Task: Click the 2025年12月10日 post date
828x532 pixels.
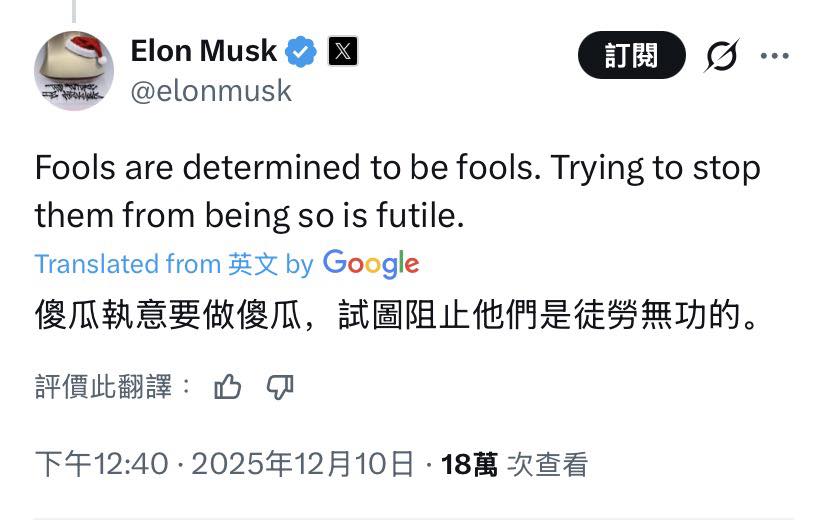Action: tap(302, 464)
